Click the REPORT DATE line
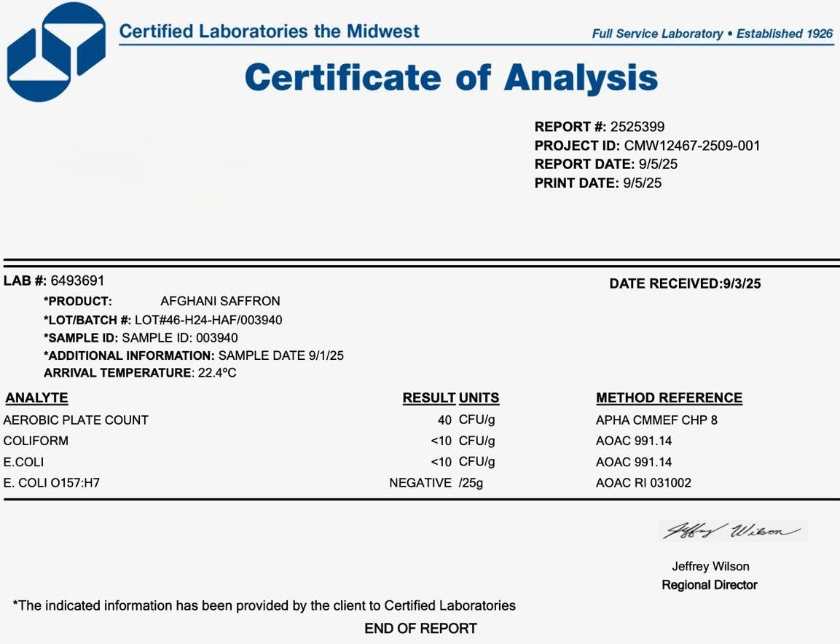Viewport: 840px width, 644px height. click(606, 164)
